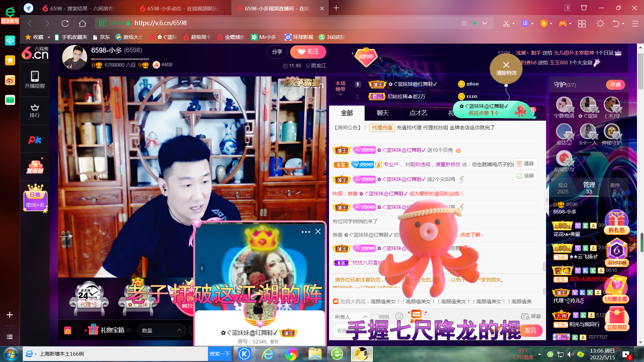This screenshot has width=644, height=362.
Task: Click the browser undo closed tab icon
Action: (x=616, y=23)
